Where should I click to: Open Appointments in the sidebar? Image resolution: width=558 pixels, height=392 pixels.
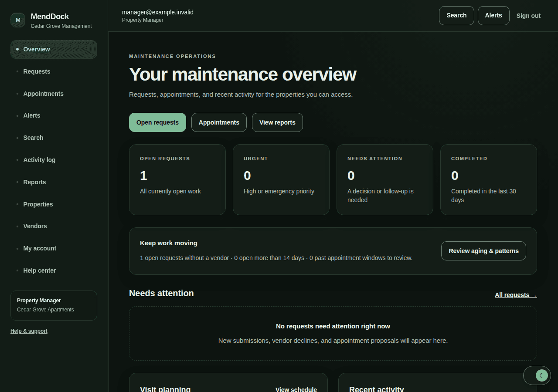[x=54, y=94]
